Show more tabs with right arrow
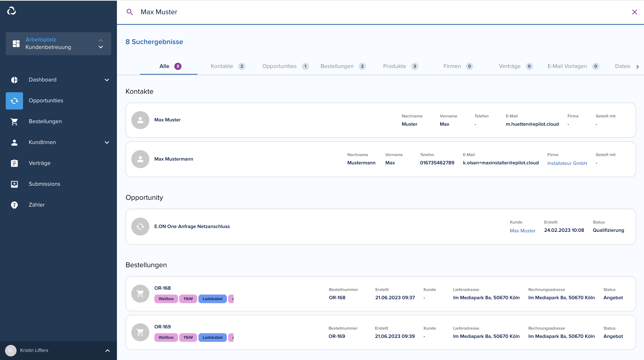Image resolution: width=644 pixels, height=360 pixels. (638, 67)
